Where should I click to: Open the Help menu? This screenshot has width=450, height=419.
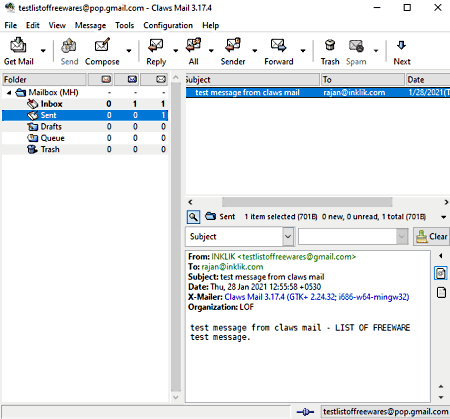tap(210, 25)
